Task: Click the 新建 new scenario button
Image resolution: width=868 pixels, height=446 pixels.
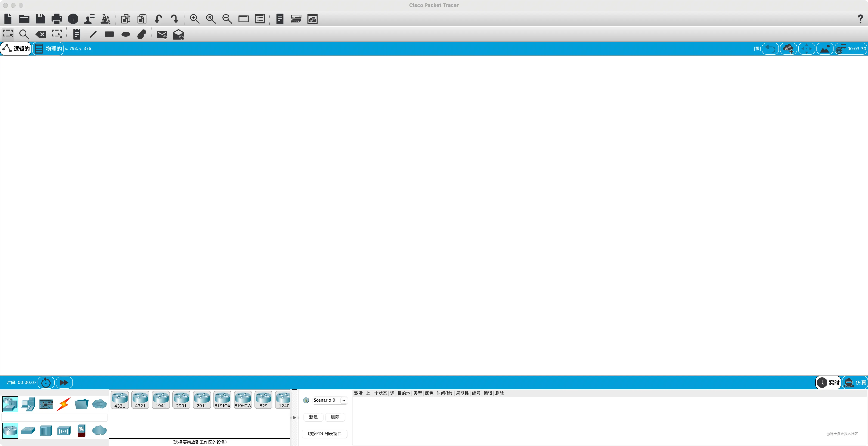Action: tap(313, 417)
